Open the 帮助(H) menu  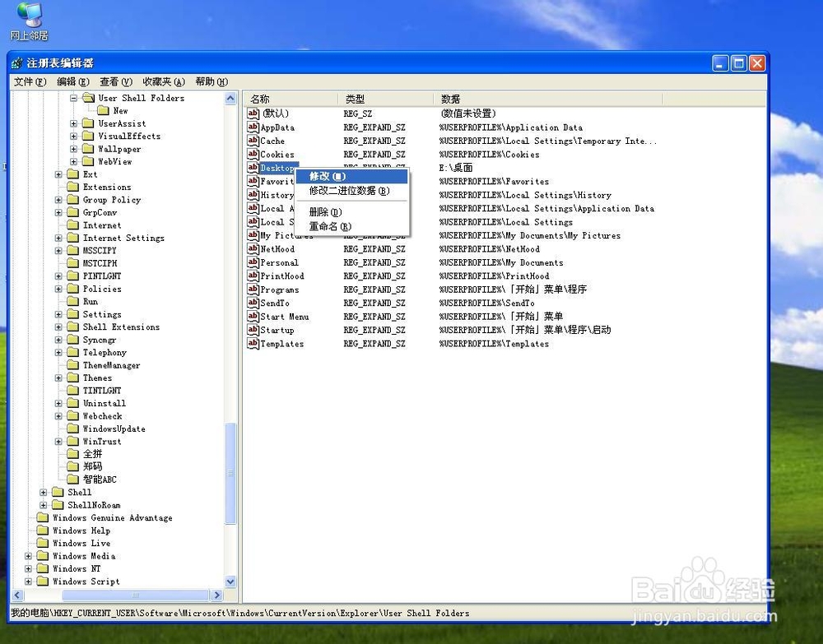pyautogui.click(x=212, y=81)
